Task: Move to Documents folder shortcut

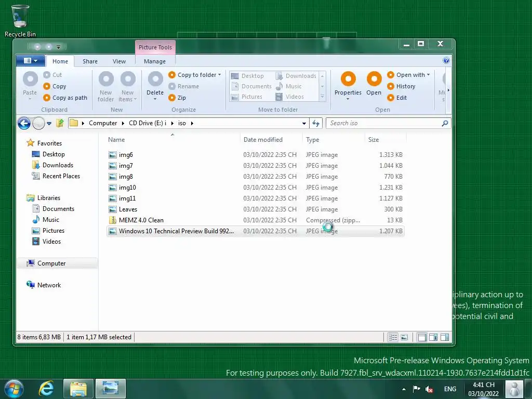Action: pos(251,86)
